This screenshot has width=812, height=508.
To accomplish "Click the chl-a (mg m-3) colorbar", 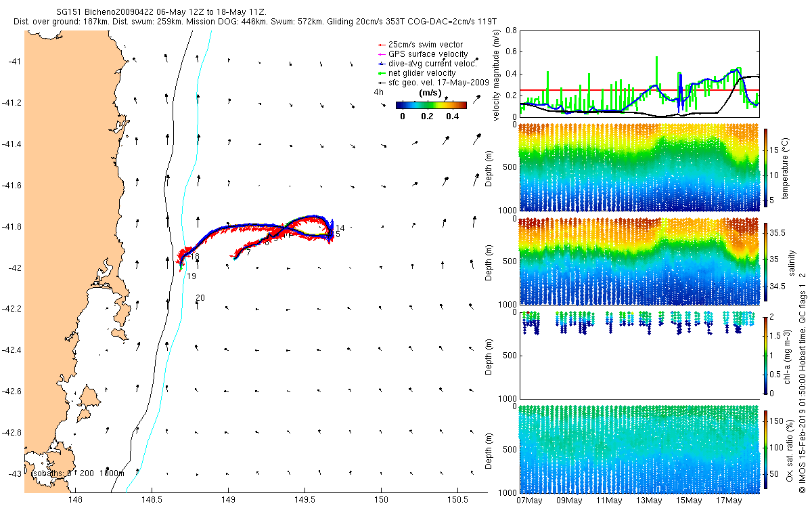I will click(x=766, y=354).
